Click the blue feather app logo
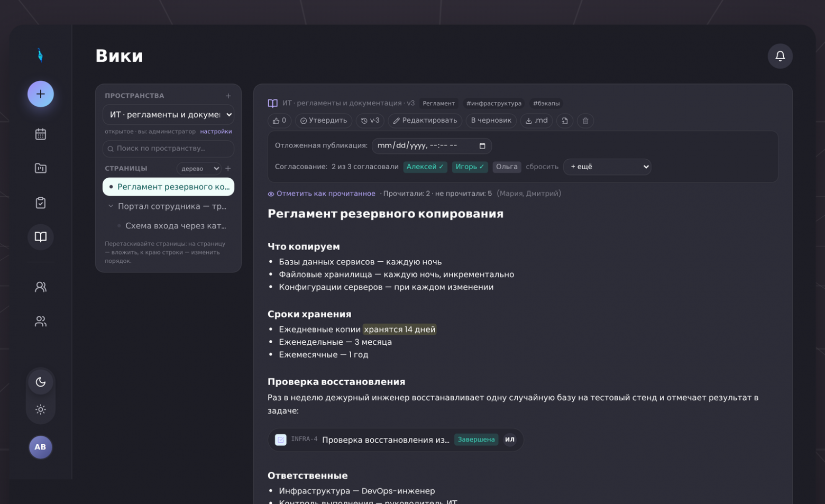 click(40, 55)
